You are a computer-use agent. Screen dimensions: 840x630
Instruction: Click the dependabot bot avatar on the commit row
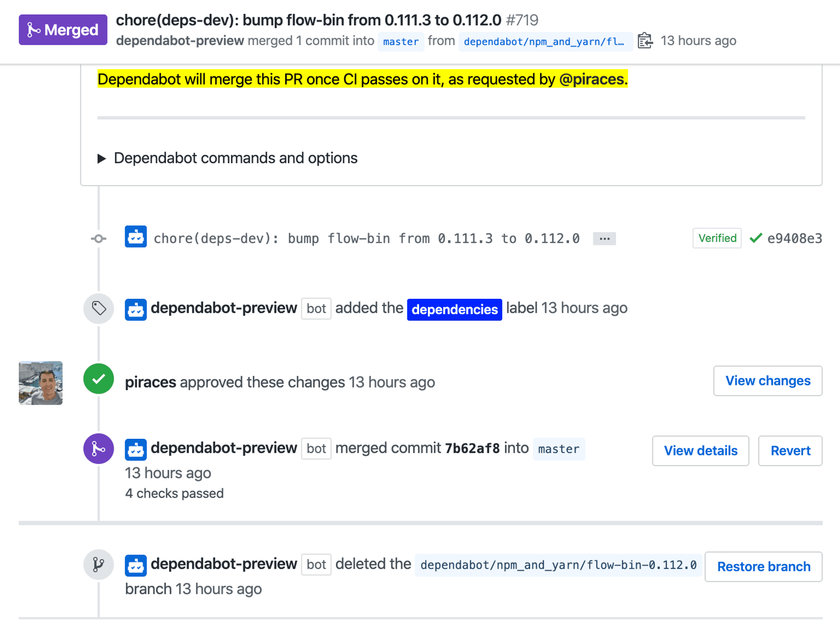[136, 238]
